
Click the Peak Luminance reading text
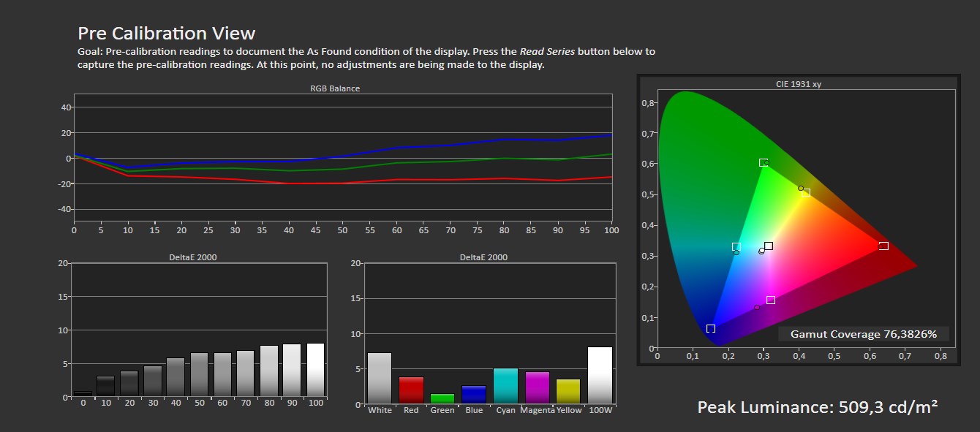tap(817, 407)
